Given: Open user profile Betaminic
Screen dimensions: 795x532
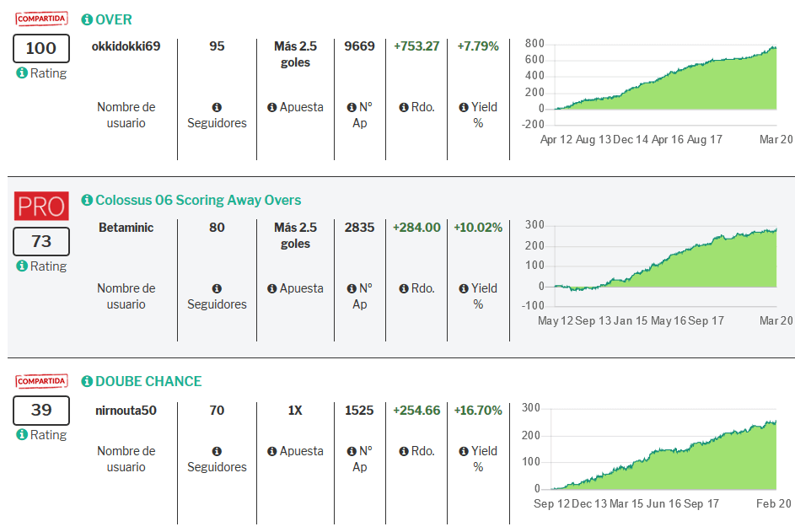Looking at the screenshot, I should pos(126,227).
